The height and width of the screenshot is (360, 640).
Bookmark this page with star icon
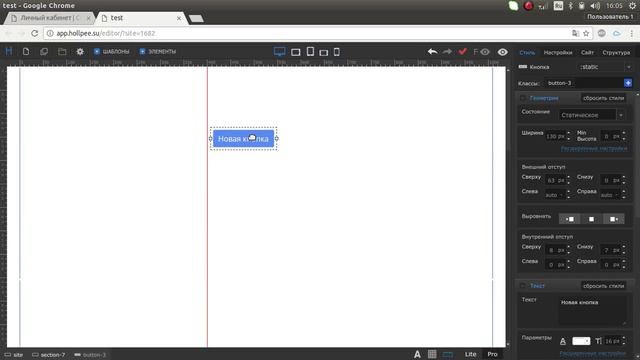point(586,33)
